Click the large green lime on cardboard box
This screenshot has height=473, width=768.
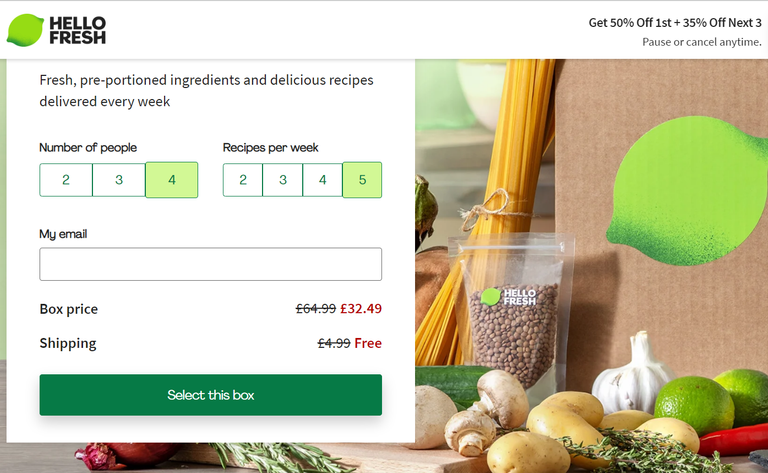tap(687, 191)
